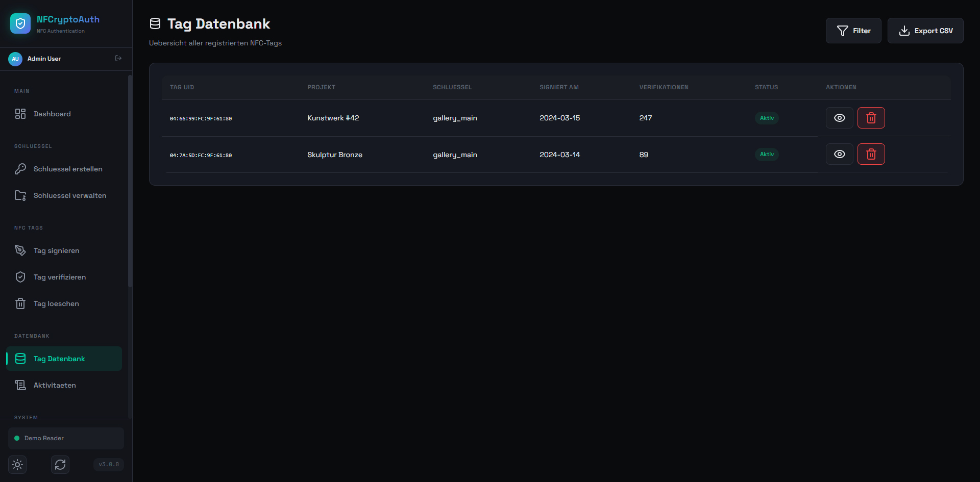Select Tag loeschen in sidebar
980x482 pixels.
click(x=56, y=303)
